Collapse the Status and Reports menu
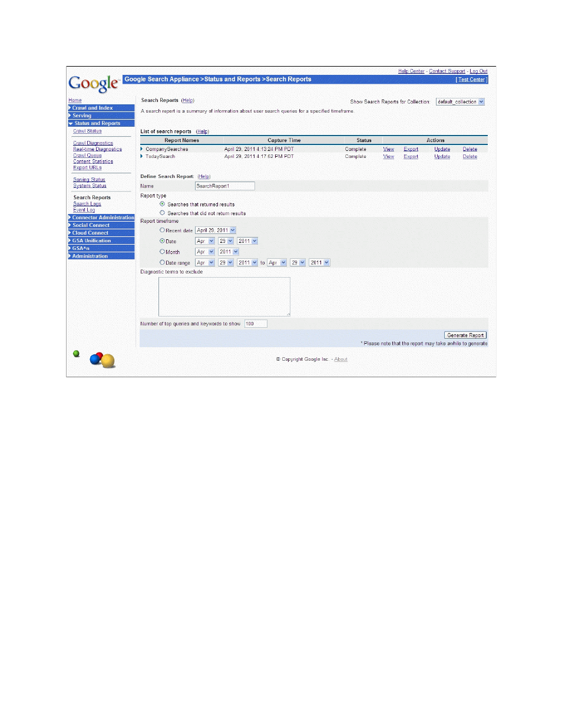 [101, 123]
